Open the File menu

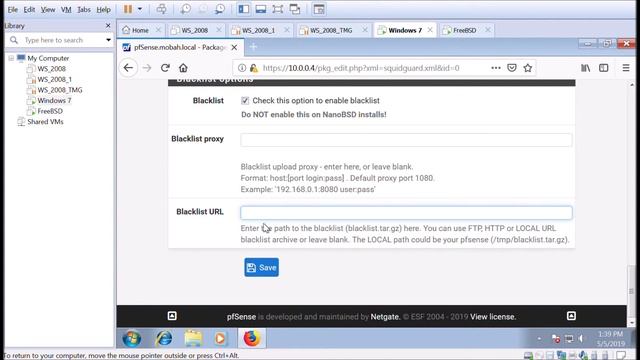(x=13, y=9)
